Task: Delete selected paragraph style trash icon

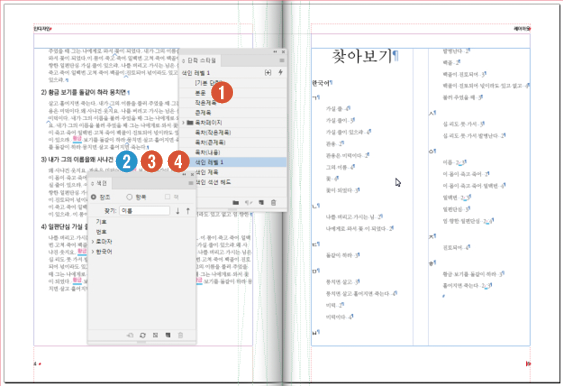Action: [x=274, y=203]
